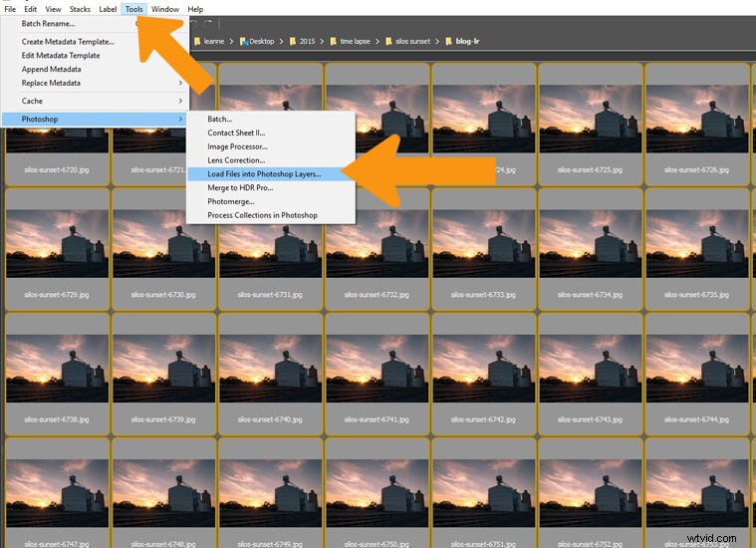Select Load Files into Photoshop Layers
The image size is (756, 548).
pyautogui.click(x=271, y=173)
